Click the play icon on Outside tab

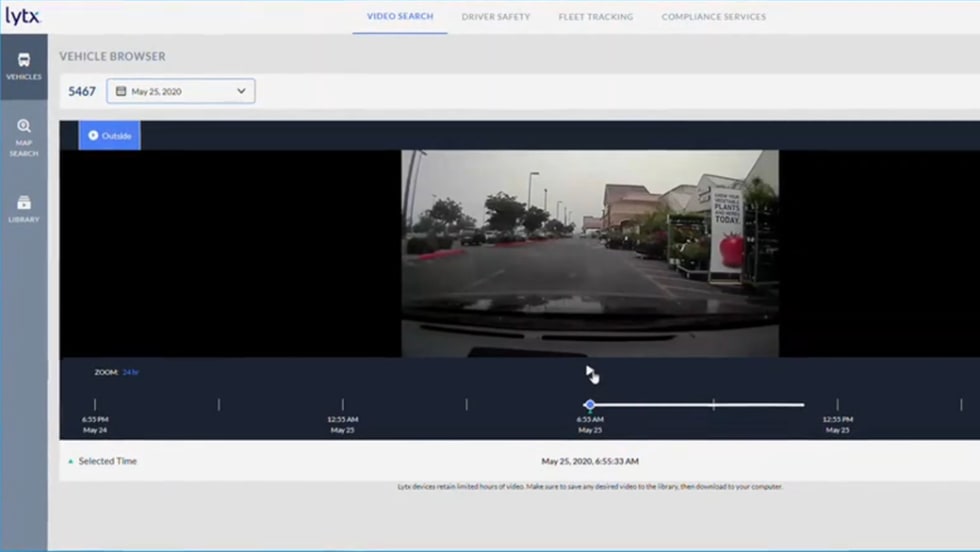point(93,135)
